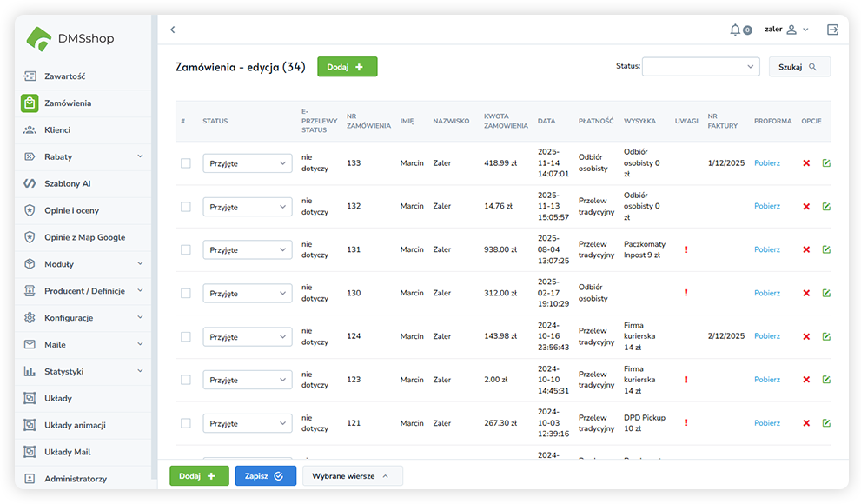Open the Status filter dropdown
Screen dimensions: 861x504
[700, 66]
